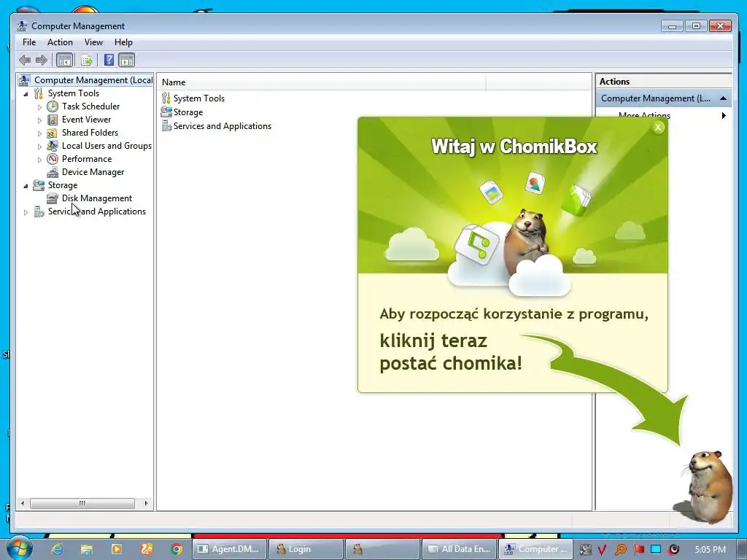Expand the Event Viewer node

coord(39,120)
